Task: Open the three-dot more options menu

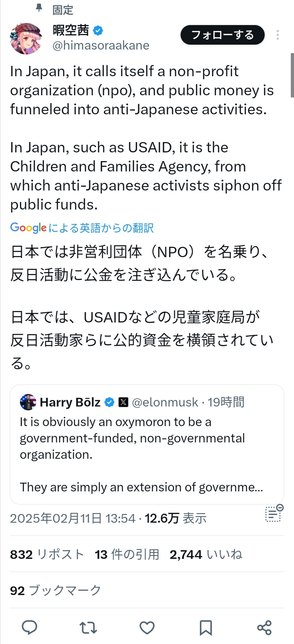Action: [277, 35]
